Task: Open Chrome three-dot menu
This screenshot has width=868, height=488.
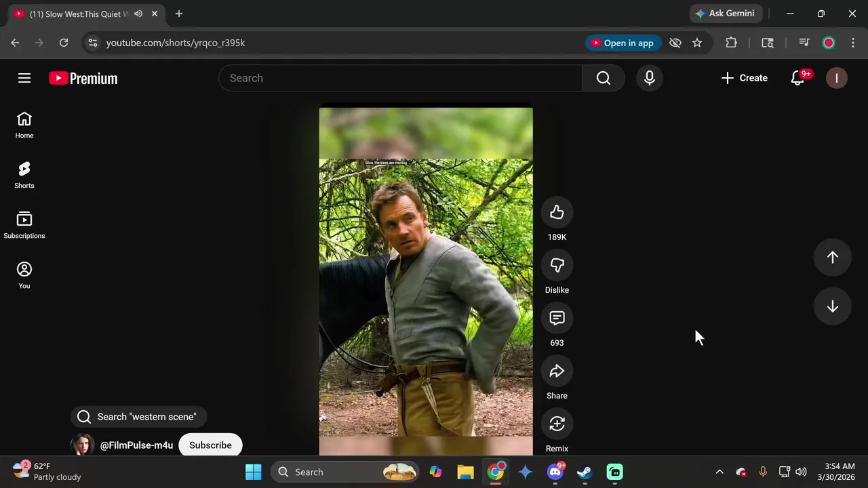Action: (853, 43)
